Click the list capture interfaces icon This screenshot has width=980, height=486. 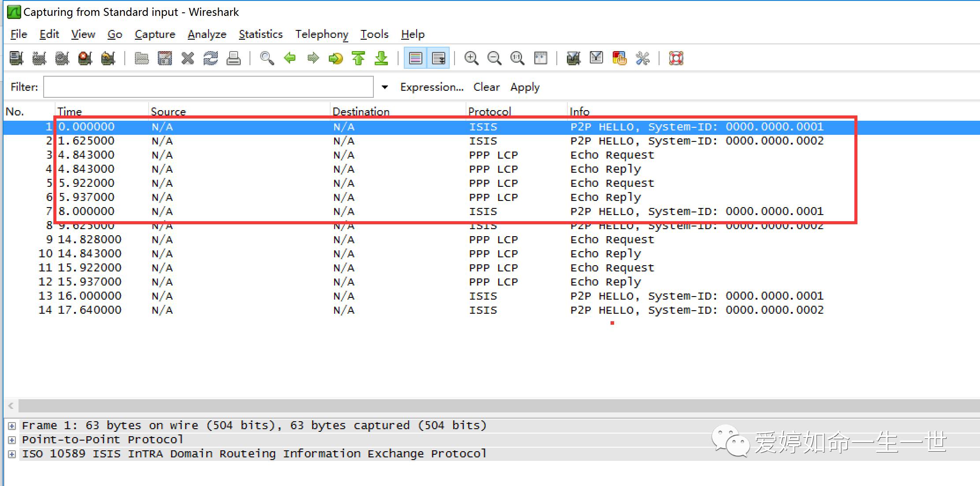(16, 58)
